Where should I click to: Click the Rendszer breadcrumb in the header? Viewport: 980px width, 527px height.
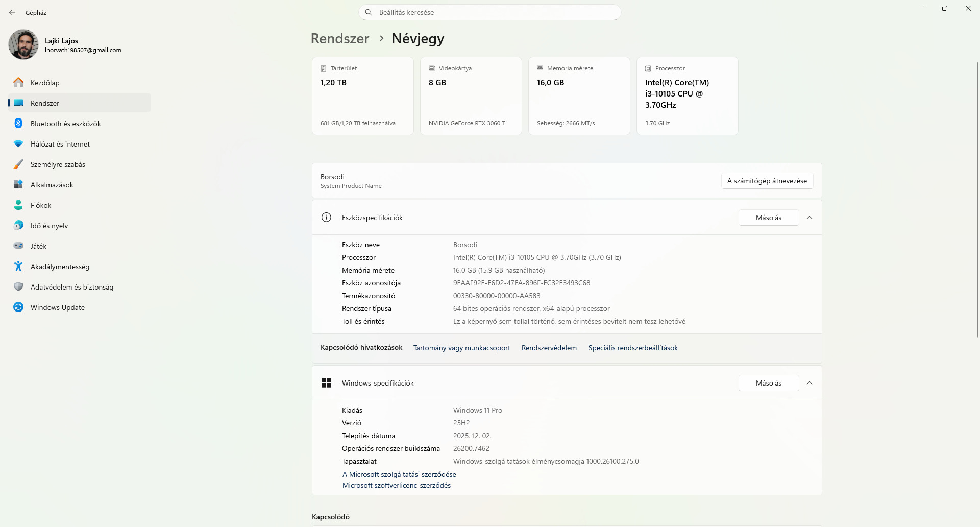(x=340, y=39)
